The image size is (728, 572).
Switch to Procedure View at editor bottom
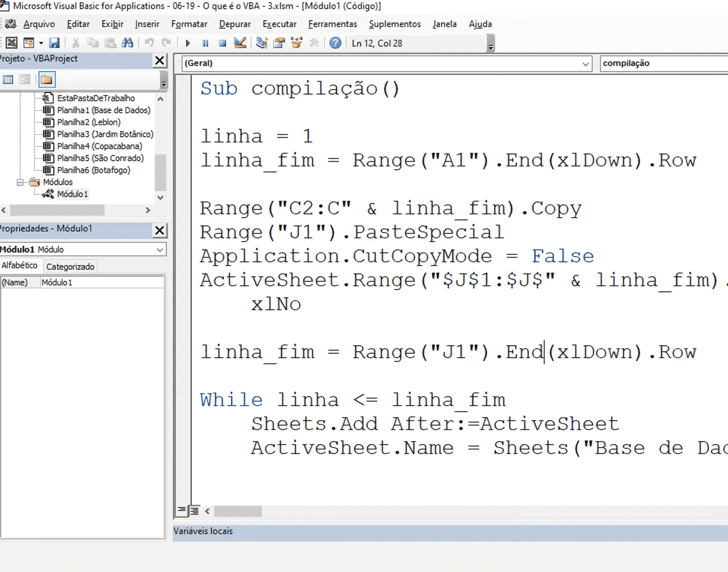click(x=182, y=511)
